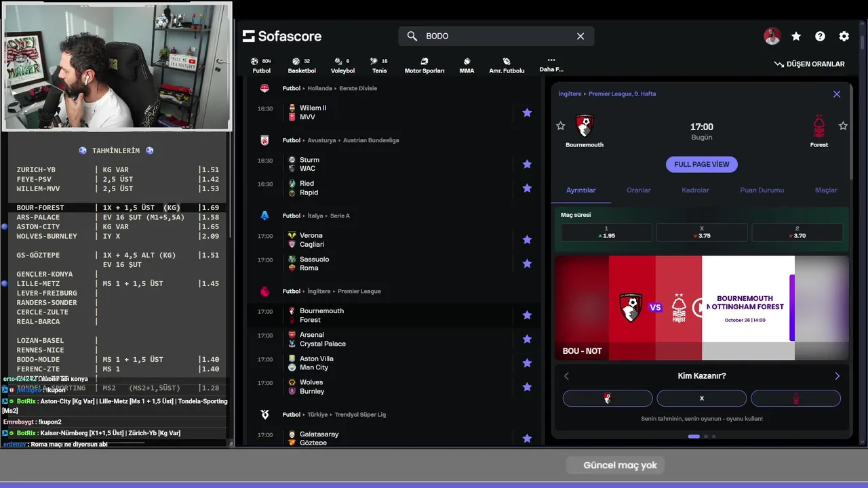Click the BODO-MOLDE prediction row
Image resolution: width=868 pixels, height=488 pixels.
point(117,359)
